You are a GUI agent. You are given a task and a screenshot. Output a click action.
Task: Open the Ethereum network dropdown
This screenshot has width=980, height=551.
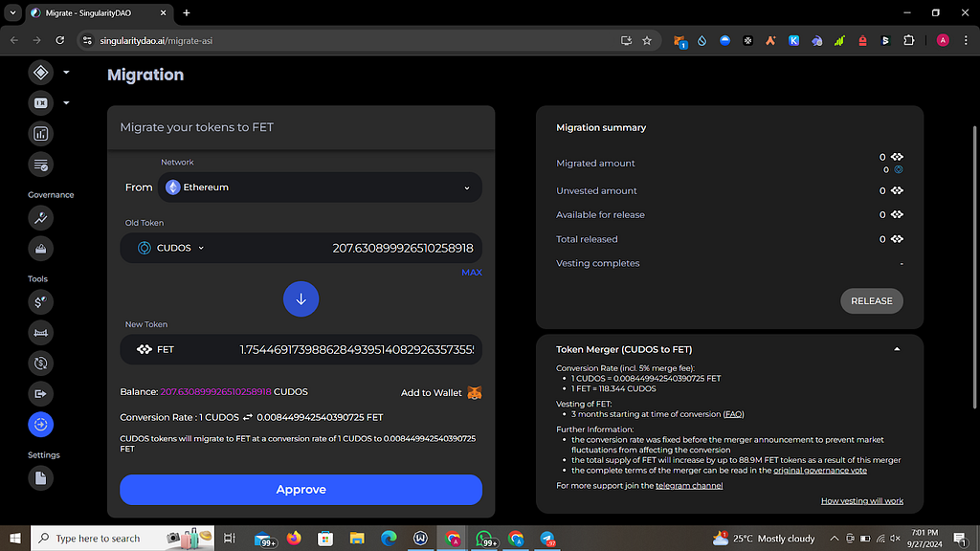pos(320,187)
